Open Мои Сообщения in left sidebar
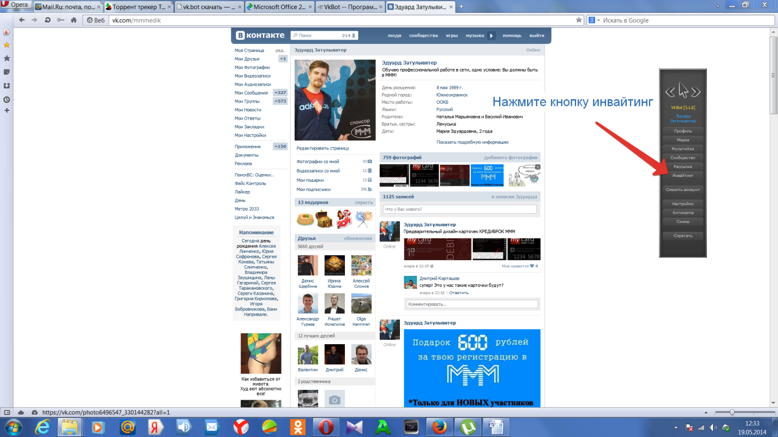This screenshot has width=778, height=437. [251, 93]
